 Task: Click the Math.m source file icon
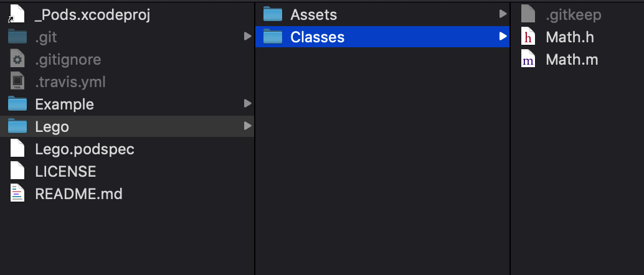(x=528, y=59)
